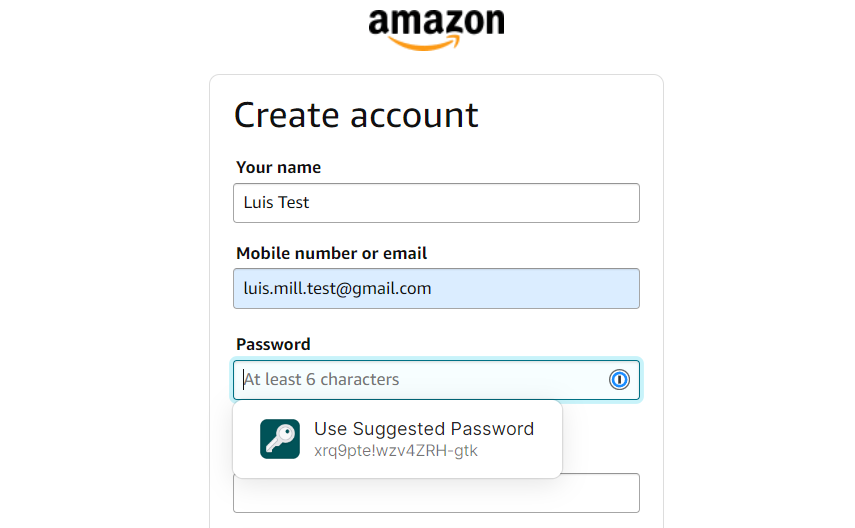This screenshot has height=528, width=855.
Task: Click the "Create account" heading
Action: (356, 115)
